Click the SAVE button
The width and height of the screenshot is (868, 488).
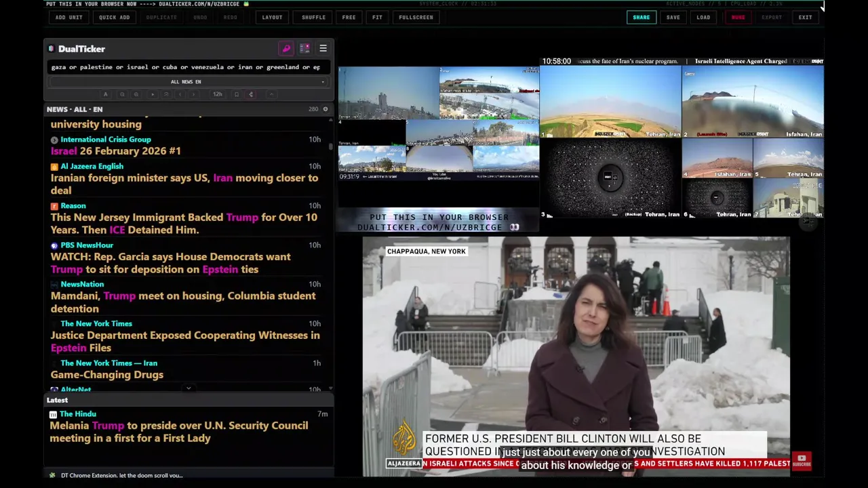(673, 17)
